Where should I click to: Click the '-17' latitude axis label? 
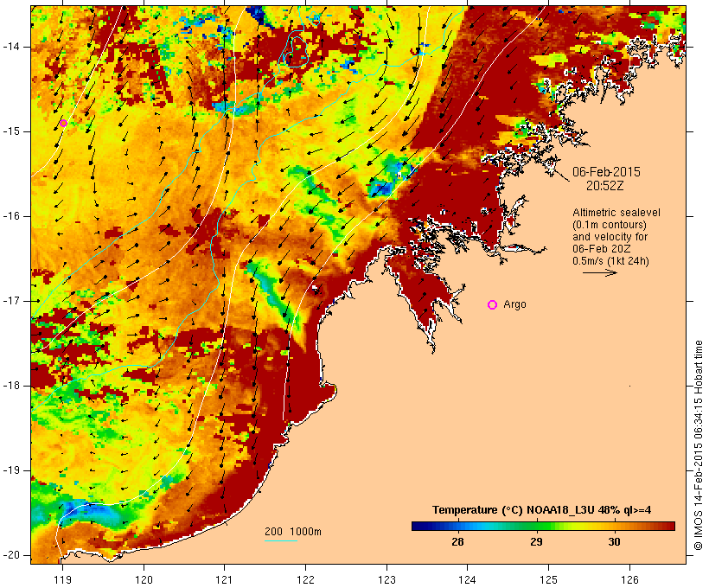click(10, 301)
